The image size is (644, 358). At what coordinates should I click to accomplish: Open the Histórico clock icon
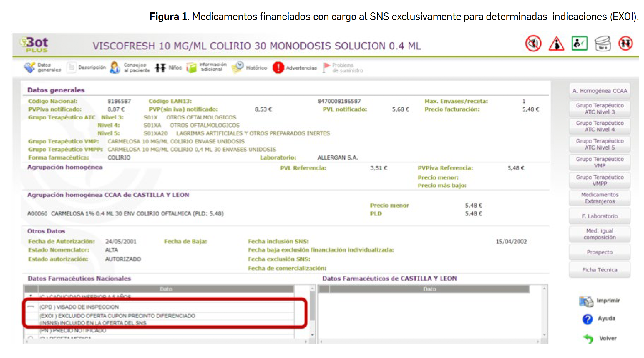pyautogui.click(x=238, y=67)
